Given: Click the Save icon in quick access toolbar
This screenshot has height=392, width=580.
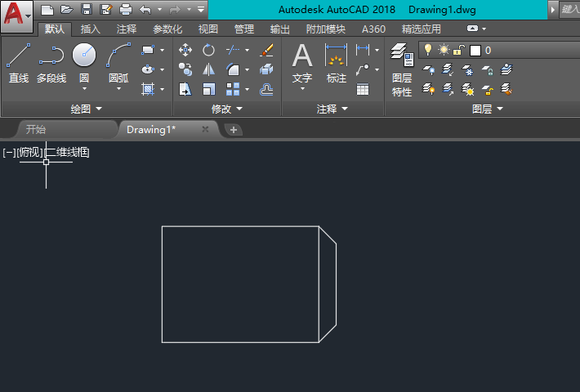Looking at the screenshot, I should pos(86,10).
